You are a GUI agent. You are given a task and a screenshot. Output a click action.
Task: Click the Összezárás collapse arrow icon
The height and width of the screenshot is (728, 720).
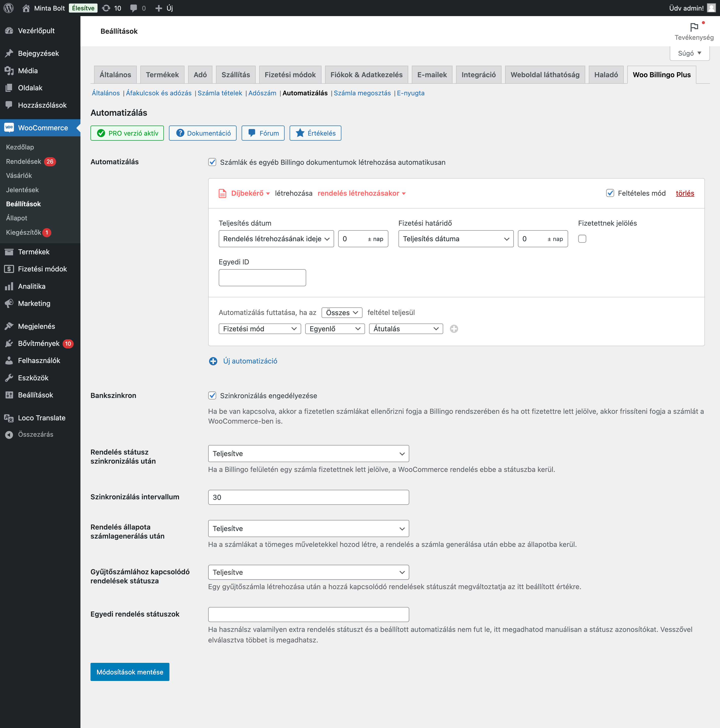pos(9,434)
